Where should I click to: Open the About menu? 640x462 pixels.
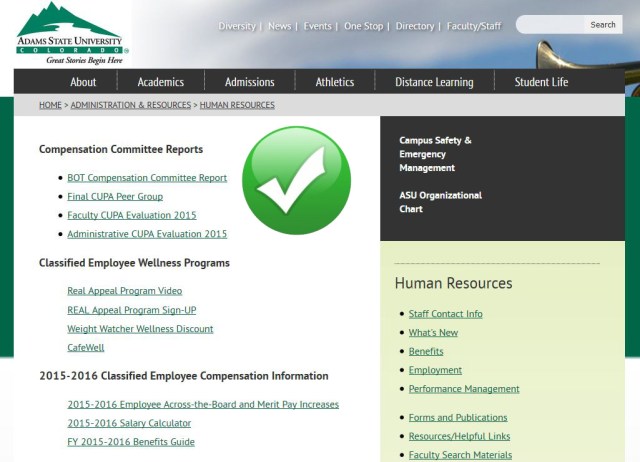click(83, 82)
